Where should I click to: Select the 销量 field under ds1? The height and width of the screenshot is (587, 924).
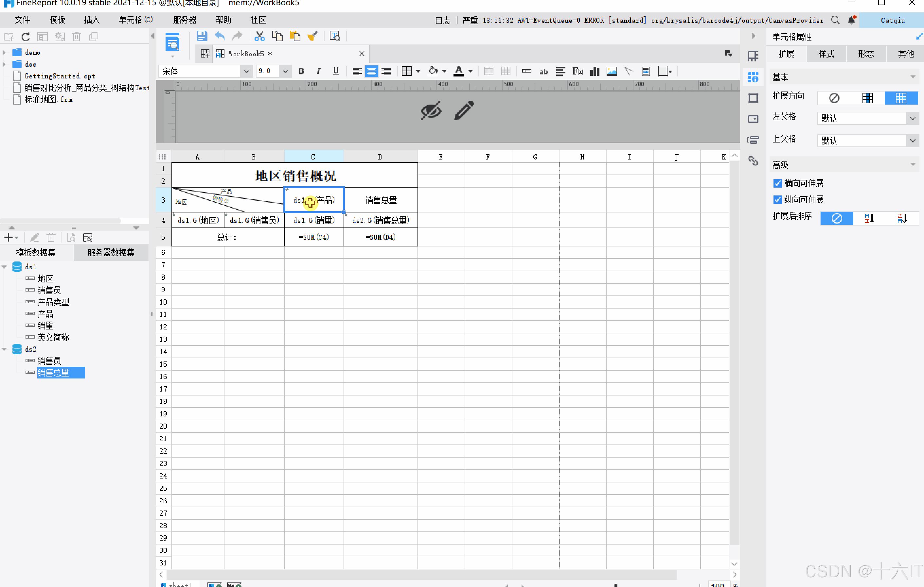(45, 326)
